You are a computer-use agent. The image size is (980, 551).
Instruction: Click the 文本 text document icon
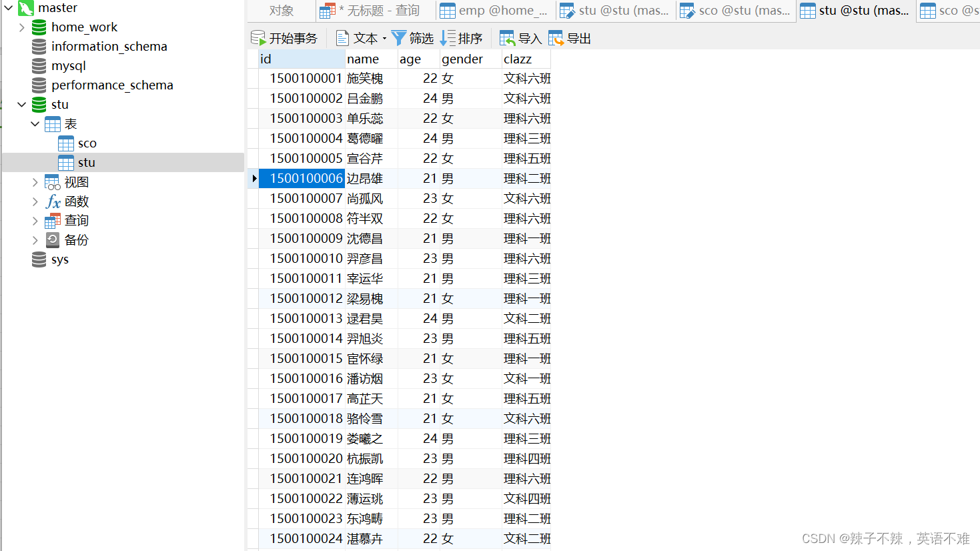coord(343,39)
